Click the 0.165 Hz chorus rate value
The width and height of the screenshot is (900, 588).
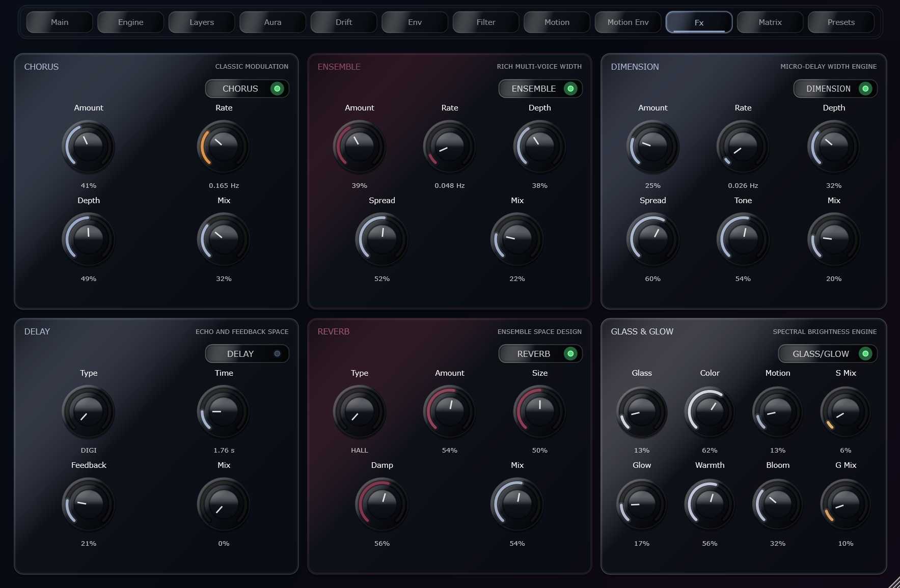[x=224, y=186]
